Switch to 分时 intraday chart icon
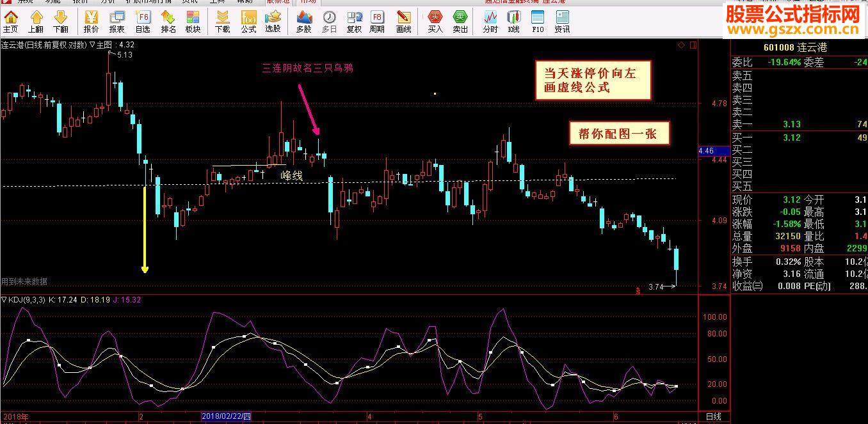868x424 pixels. 490,21
